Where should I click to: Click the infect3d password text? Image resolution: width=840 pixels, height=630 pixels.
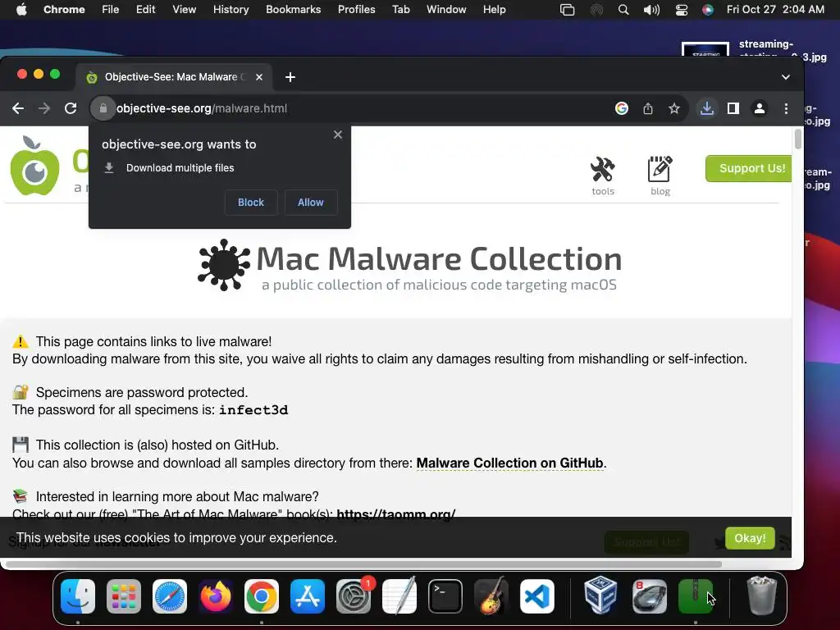click(253, 410)
